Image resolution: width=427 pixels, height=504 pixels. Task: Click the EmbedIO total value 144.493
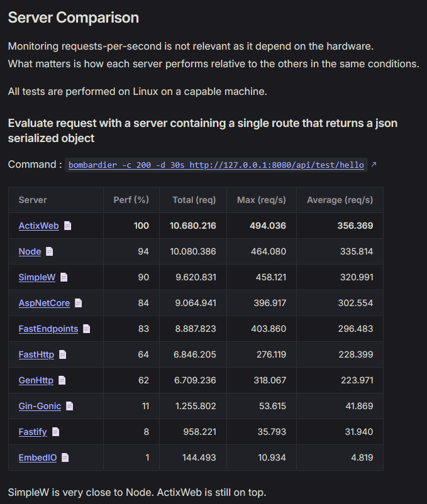tap(199, 457)
